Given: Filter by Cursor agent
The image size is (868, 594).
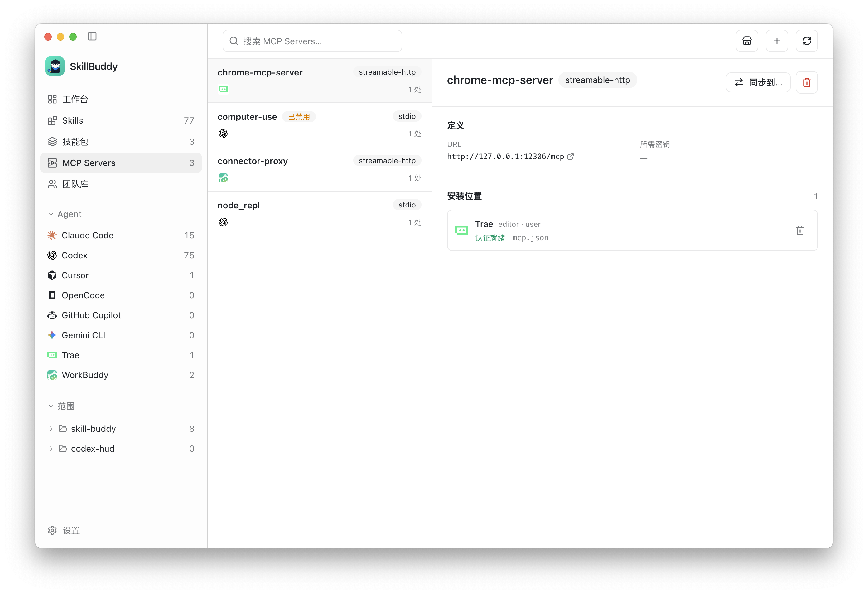Looking at the screenshot, I should (x=121, y=275).
